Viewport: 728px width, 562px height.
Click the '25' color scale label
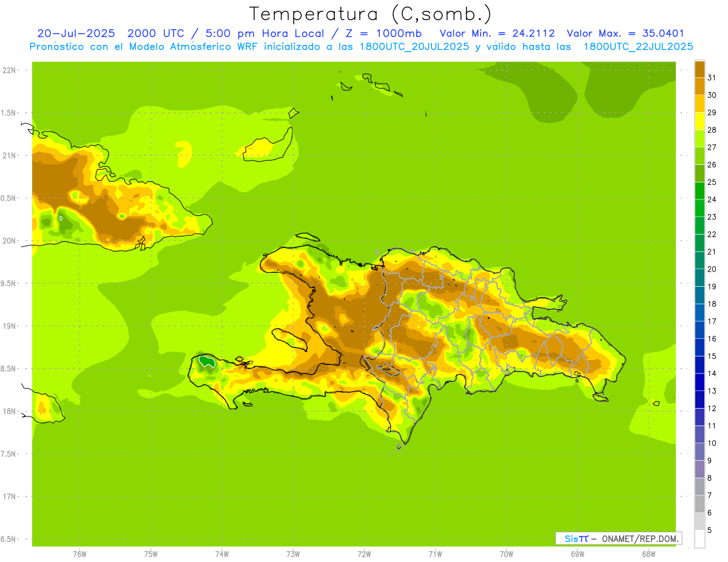(x=712, y=182)
